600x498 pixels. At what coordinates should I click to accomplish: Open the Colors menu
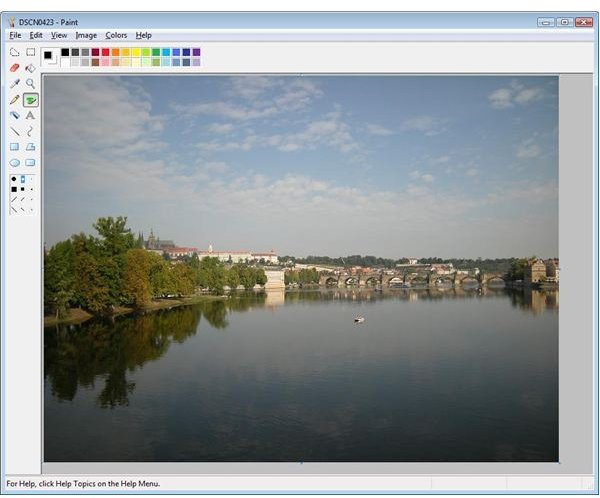116,35
